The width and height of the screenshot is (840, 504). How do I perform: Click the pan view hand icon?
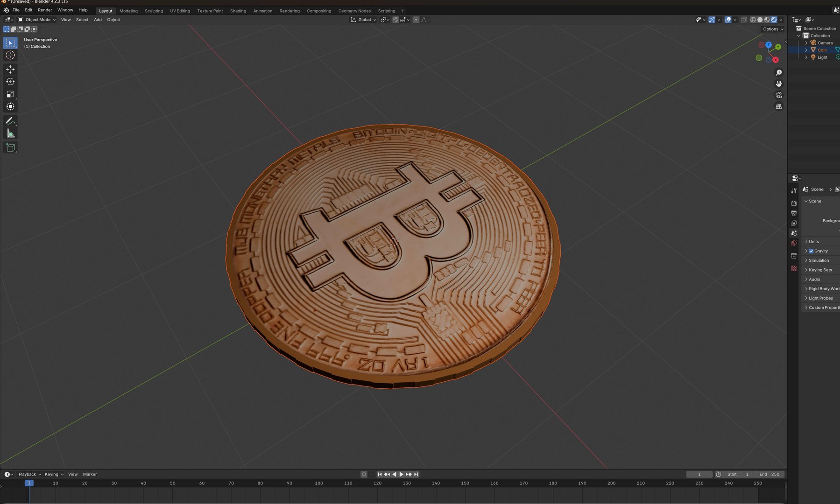778,84
